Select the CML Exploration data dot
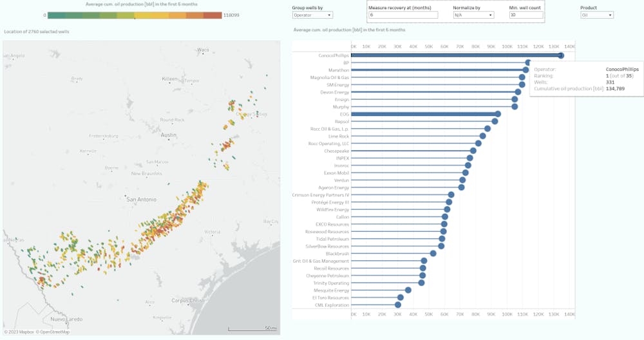The width and height of the screenshot is (644, 340). tap(397, 305)
